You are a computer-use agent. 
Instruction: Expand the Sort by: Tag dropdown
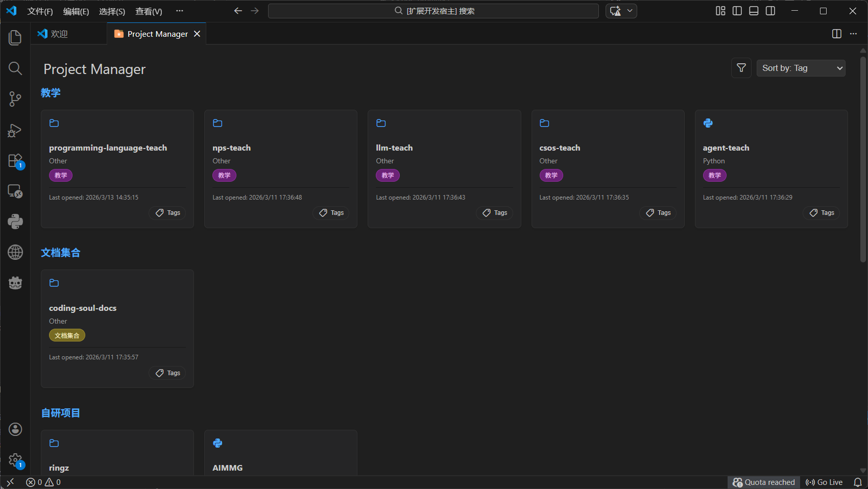tap(801, 68)
